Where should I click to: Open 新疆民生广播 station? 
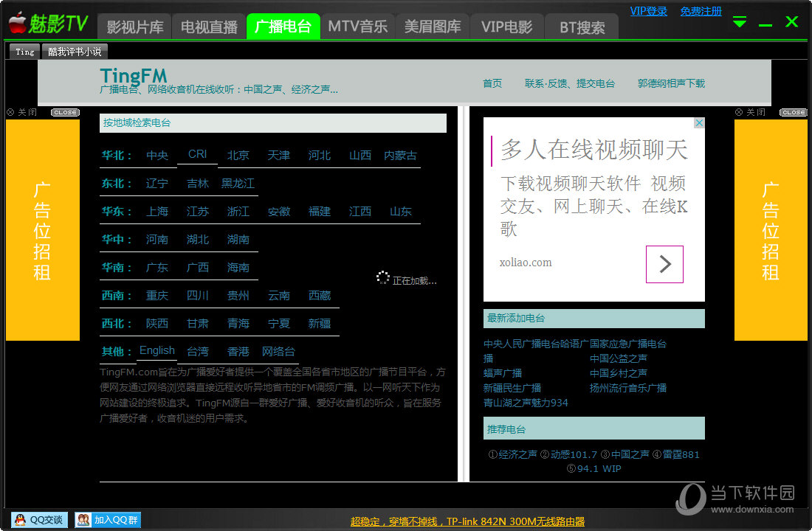pyautogui.click(x=512, y=388)
